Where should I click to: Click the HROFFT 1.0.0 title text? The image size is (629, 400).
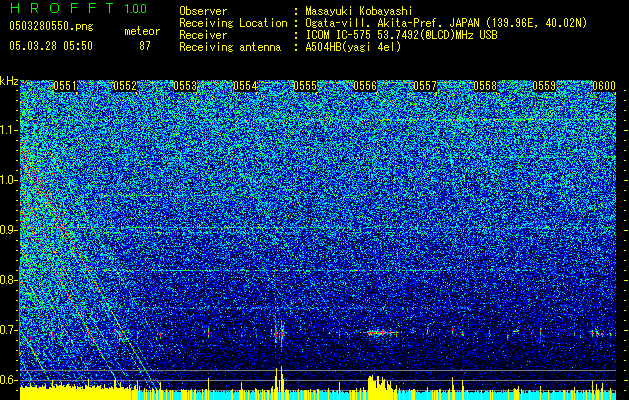coord(79,8)
